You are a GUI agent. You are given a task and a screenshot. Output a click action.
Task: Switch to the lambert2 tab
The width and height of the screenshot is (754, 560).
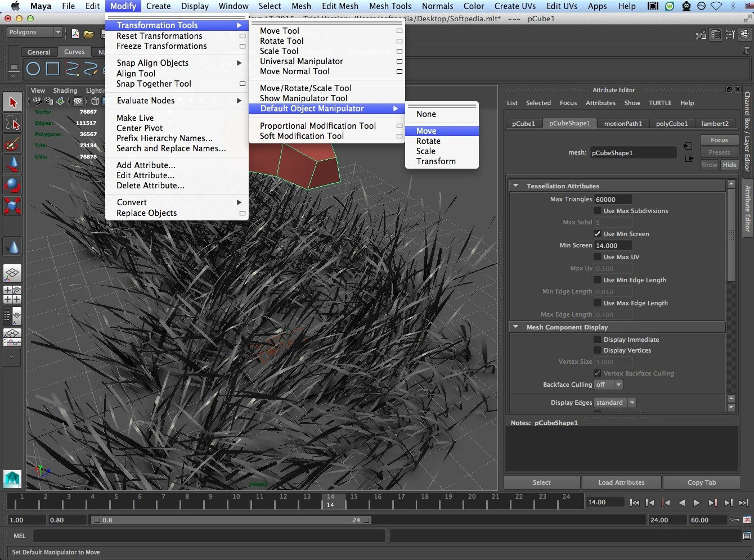pos(715,124)
